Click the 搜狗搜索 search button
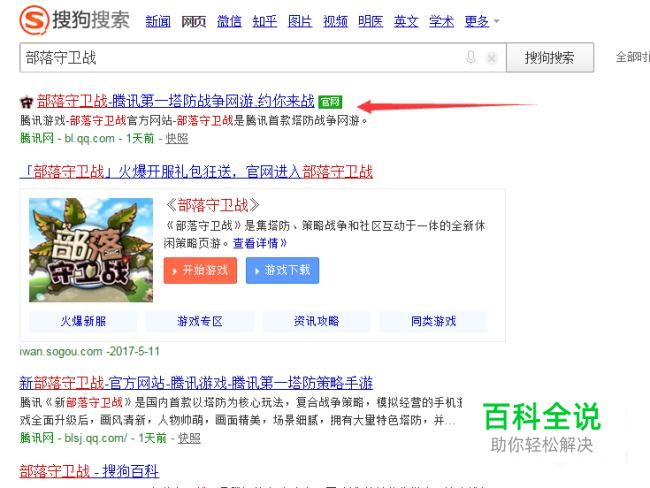The height and width of the screenshot is (488, 650). click(550, 58)
